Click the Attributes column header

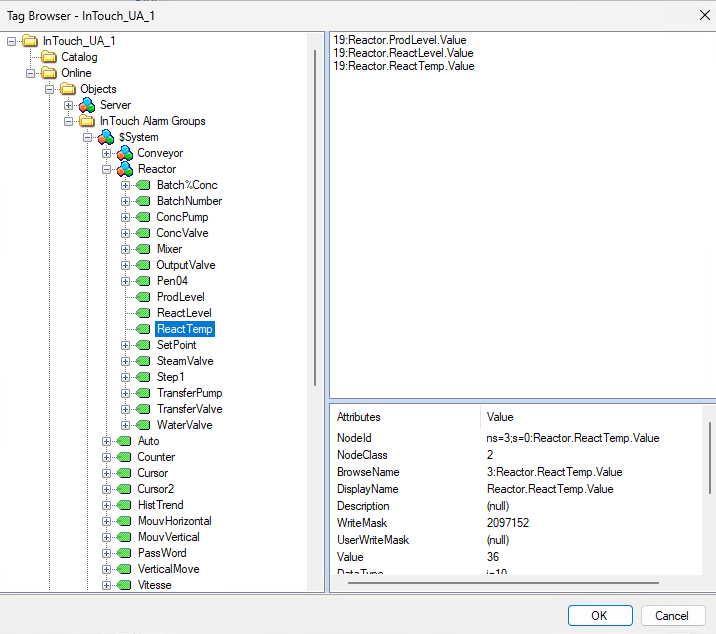[x=405, y=417]
